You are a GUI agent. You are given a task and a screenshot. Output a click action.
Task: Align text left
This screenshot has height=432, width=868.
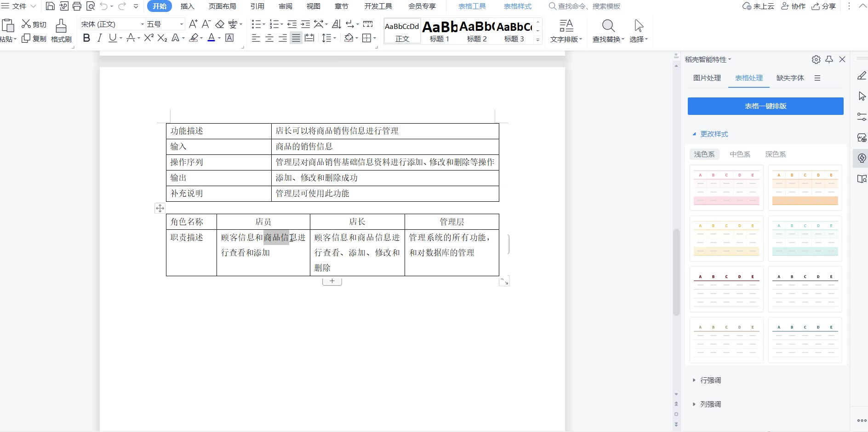256,38
